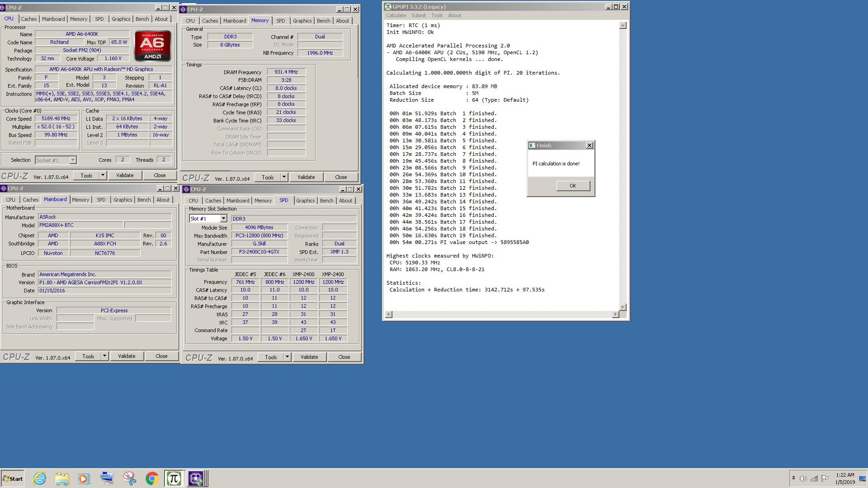Launch Windows Media Player from taskbar
Image resolution: width=868 pixels, height=488 pixels.
tap(84, 479)
